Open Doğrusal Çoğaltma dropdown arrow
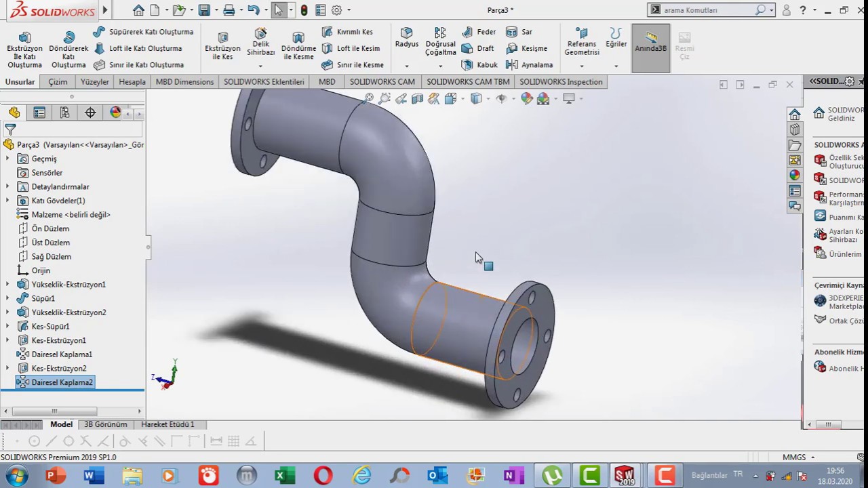 (x=440, y=66)
